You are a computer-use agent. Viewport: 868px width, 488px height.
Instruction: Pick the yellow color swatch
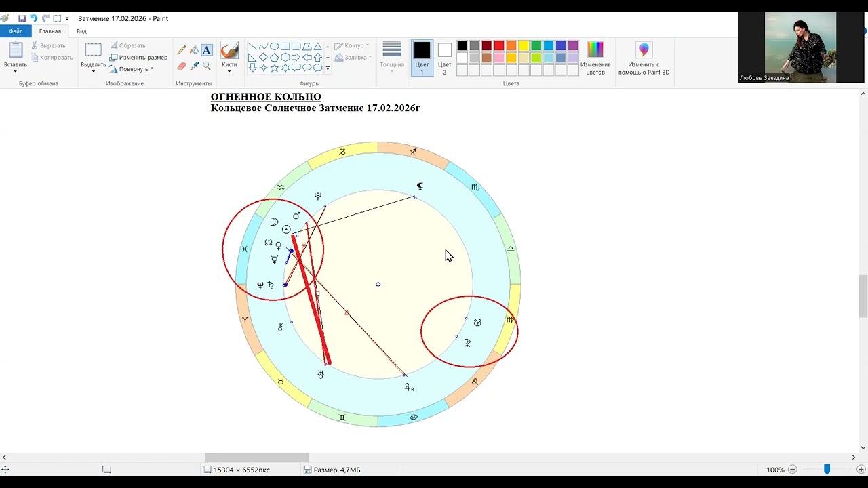point(524,46)
